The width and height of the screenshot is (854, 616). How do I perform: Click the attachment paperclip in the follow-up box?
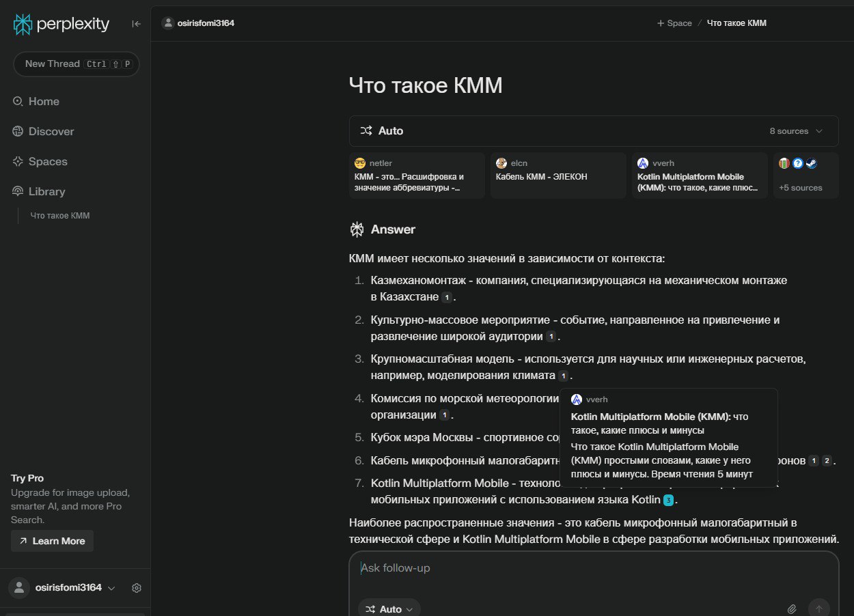[x=792, y=608]
